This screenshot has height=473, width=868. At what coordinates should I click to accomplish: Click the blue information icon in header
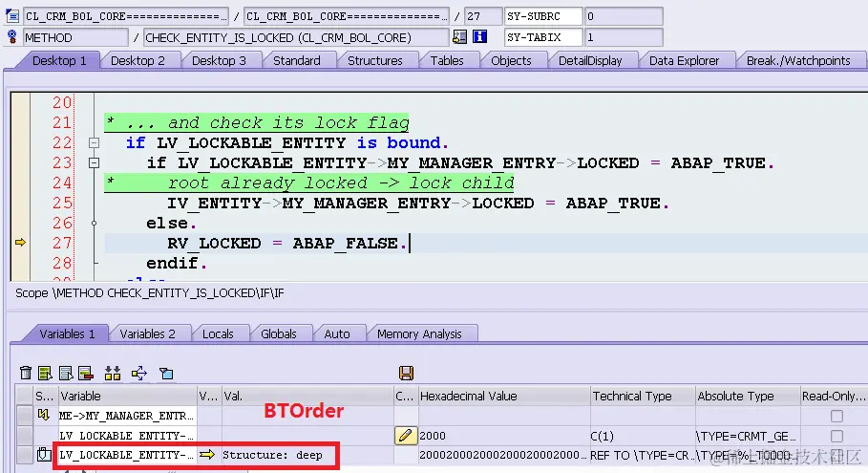(480, 37)
